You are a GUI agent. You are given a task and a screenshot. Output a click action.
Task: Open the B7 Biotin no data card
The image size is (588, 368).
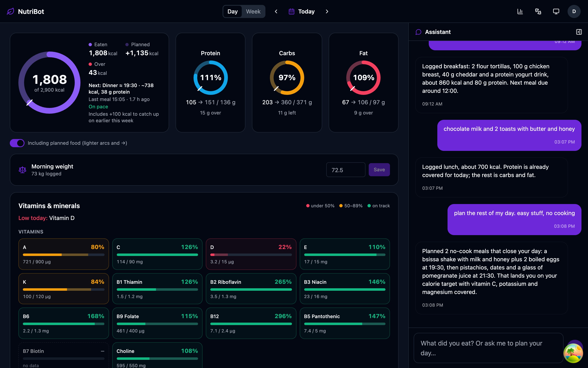[x=64, y=355]
